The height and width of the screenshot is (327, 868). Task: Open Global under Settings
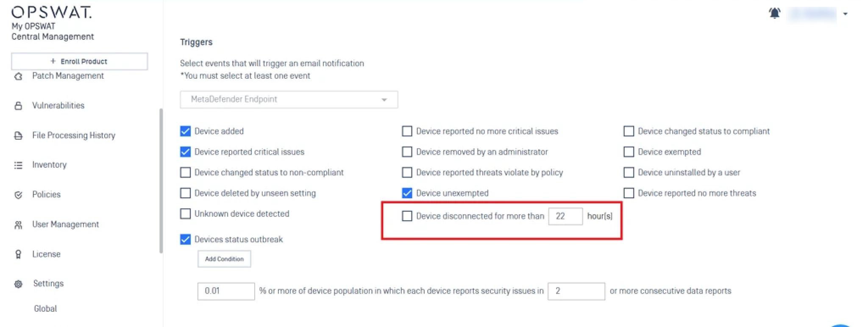point(45,308)
